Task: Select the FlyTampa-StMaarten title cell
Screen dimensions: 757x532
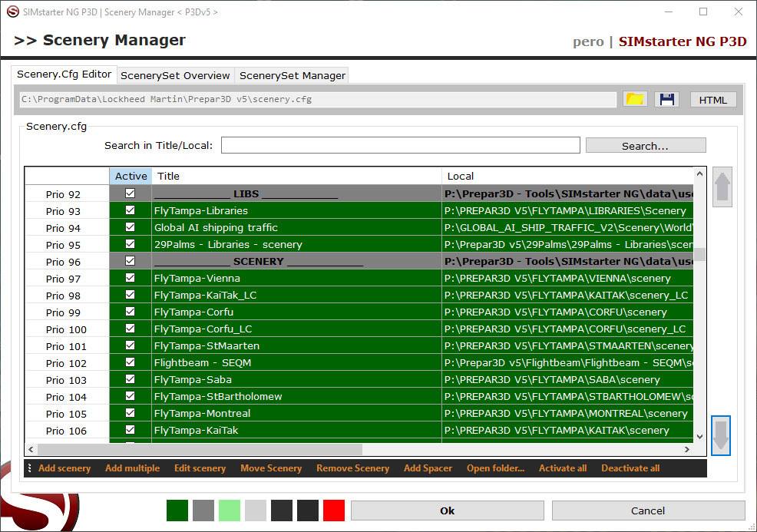Action: tap(296, 345)
